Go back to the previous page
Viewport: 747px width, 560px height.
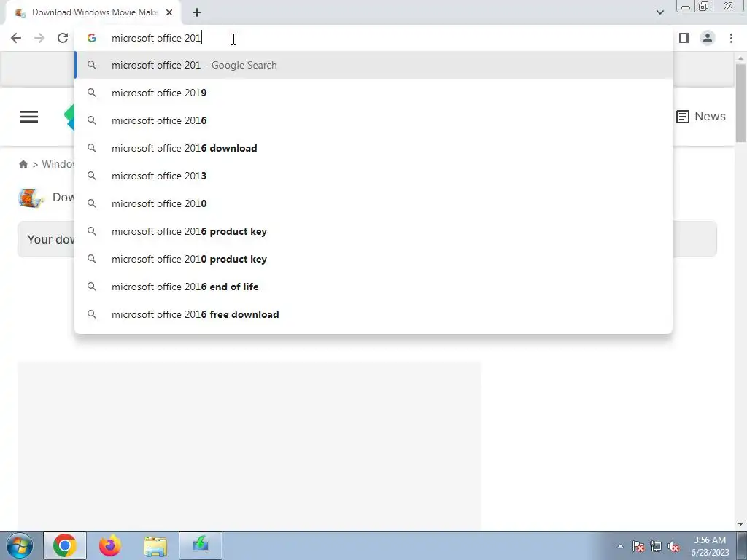point(16,38)
